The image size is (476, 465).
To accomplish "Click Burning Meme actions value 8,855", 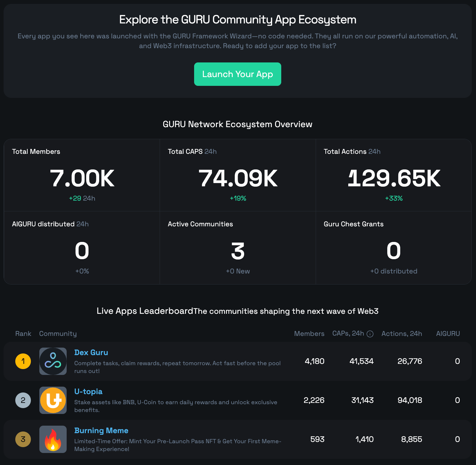I will pos(412,439).
